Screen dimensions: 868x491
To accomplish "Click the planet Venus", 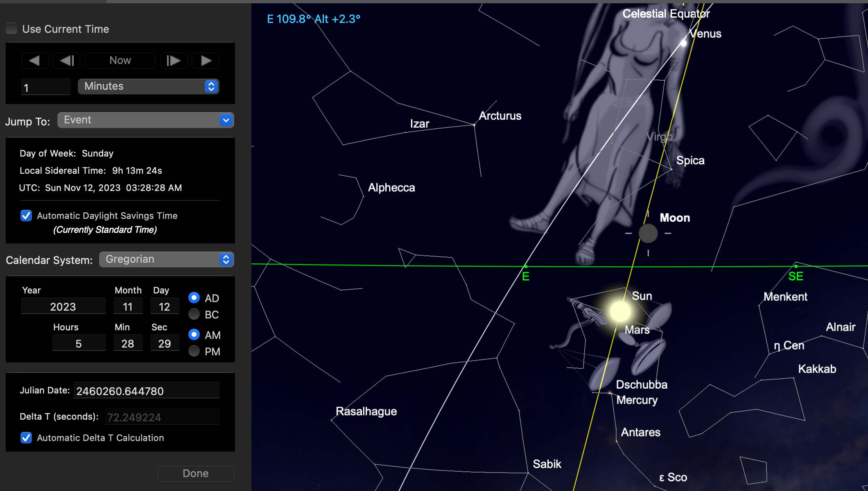I will click(x=683, y=43).
